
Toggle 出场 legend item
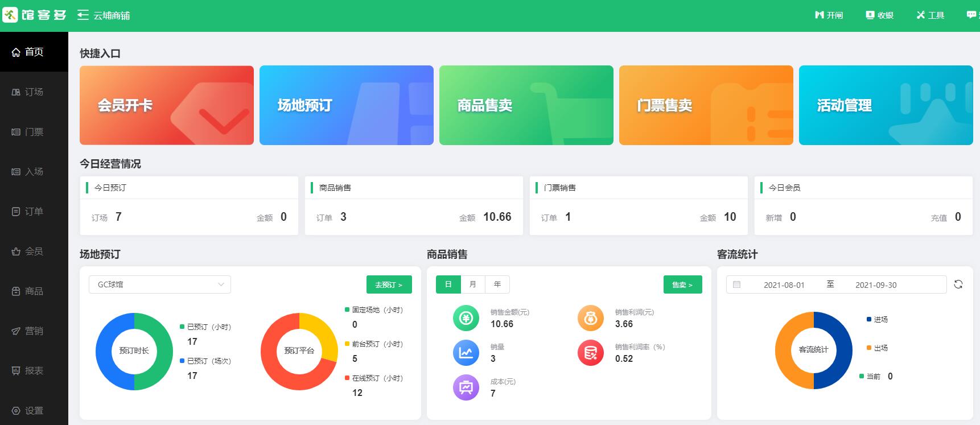(877, 348)
